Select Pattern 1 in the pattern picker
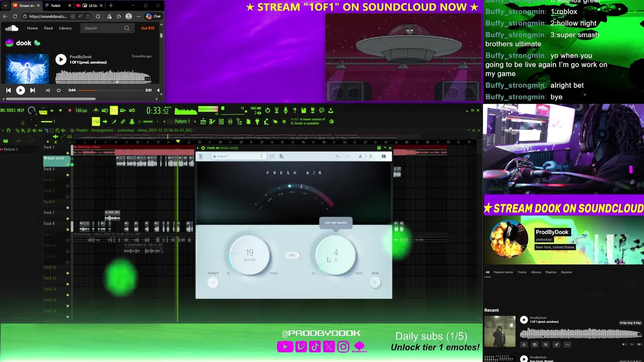The width and height of the screenshot is (644, 362). click(10, 149)
